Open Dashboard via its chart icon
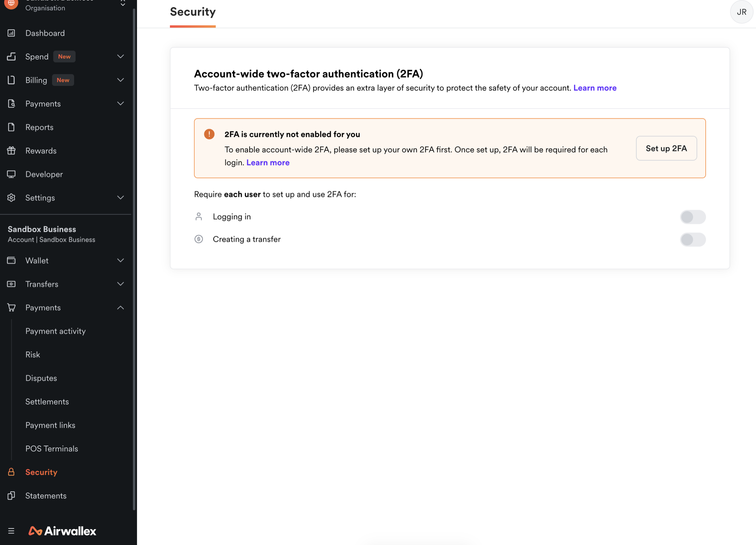This screenshot has width=756, height=545. [11, 33]
